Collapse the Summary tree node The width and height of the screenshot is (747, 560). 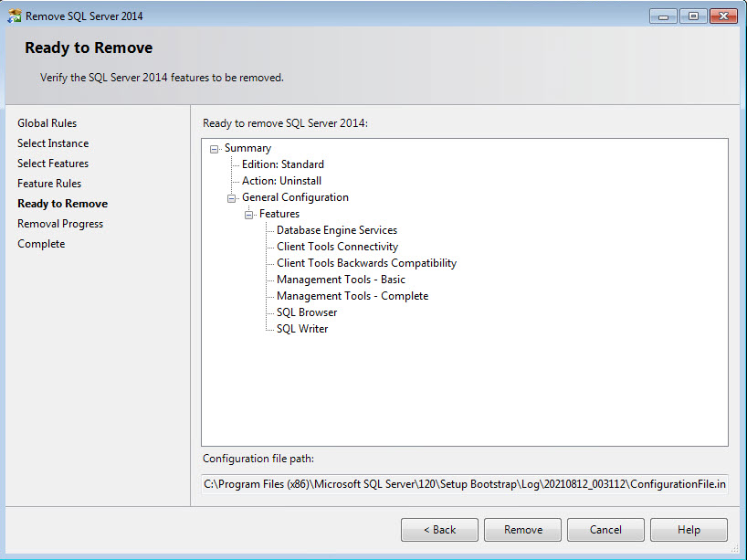[215, 149]
